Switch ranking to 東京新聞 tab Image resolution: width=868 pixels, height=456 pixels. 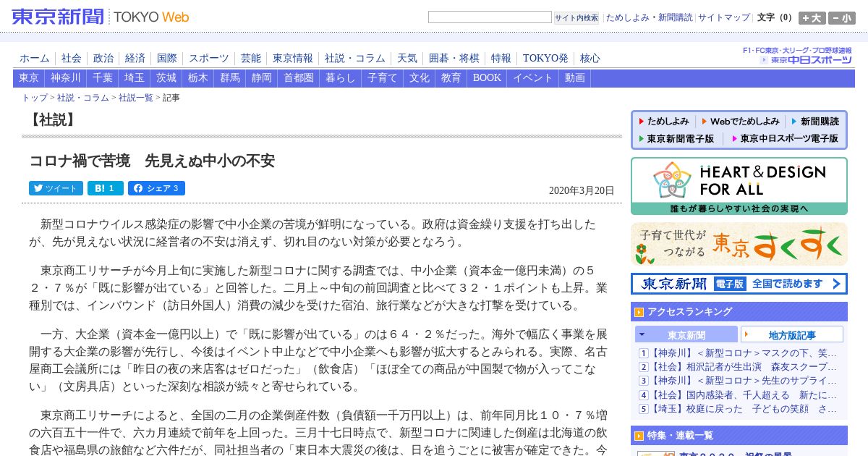click(686, 335)
